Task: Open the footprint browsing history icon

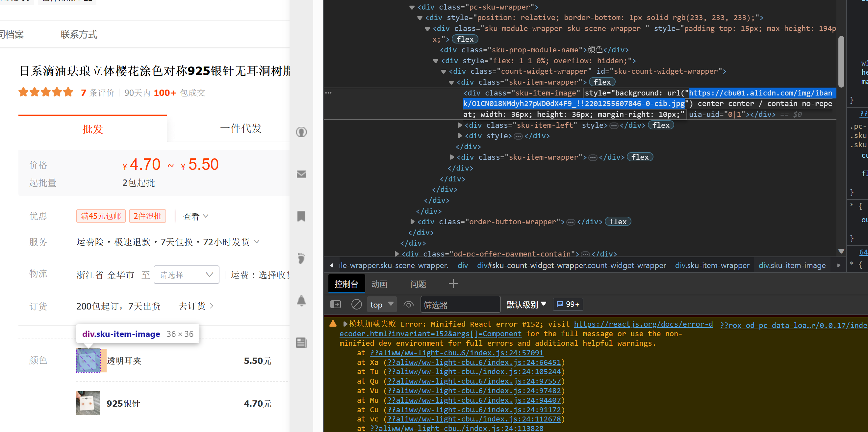Action: click(301, 258)
